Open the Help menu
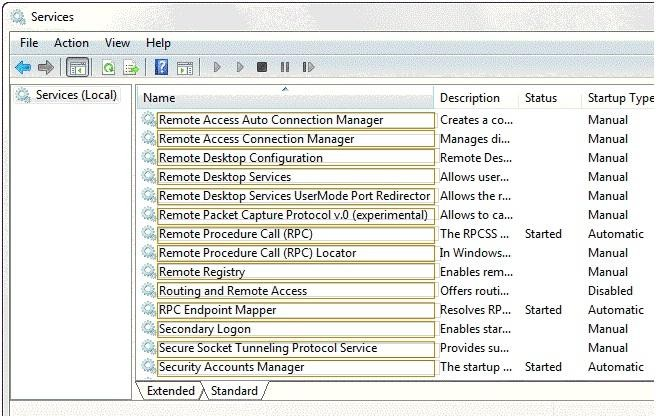This screenshot has width=658, height=416. click(158, 43)
